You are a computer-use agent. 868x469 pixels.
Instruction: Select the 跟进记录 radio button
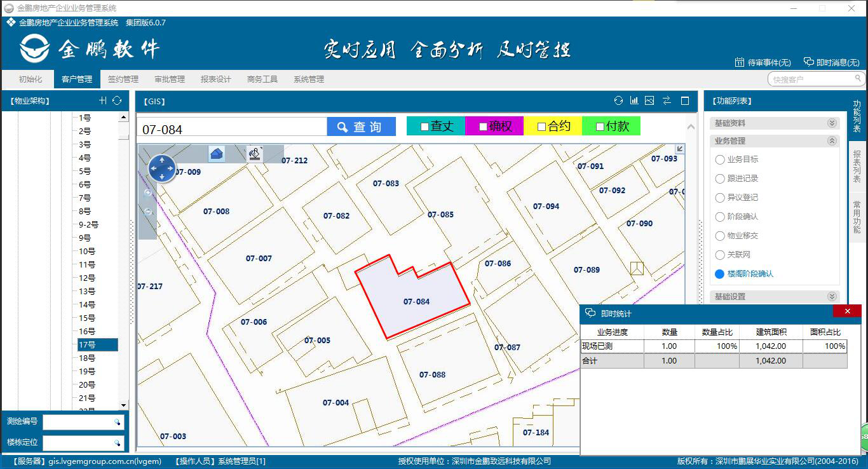click(x=720, y=179)
